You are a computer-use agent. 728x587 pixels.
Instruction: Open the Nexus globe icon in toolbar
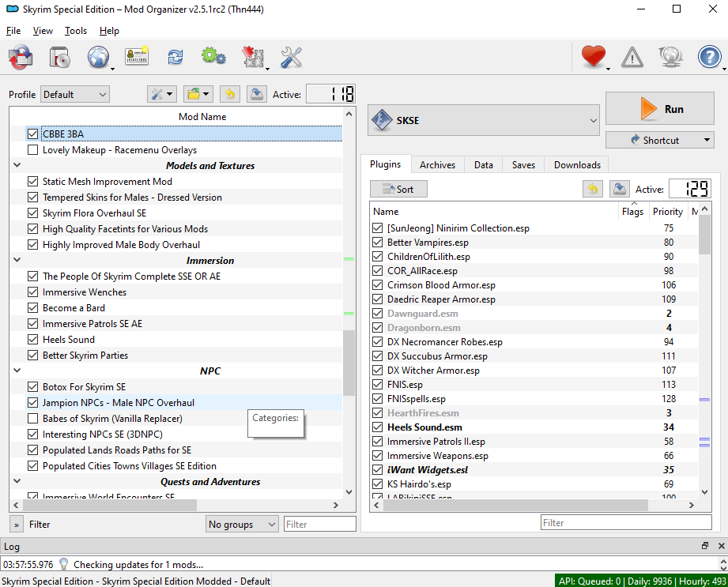coord(98,57)
